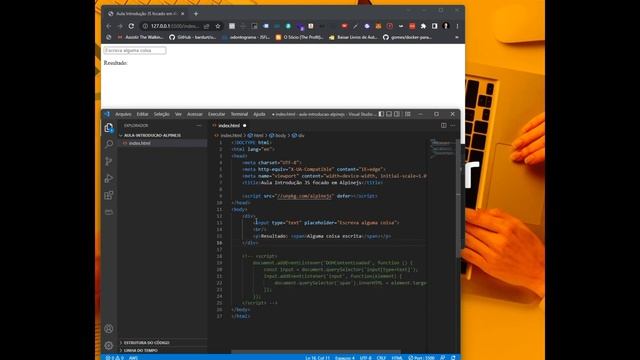The image size is (640, 360).
Task: Click the div breadcrumb segment
Action: pyautogui.click(x=301, y=136)
